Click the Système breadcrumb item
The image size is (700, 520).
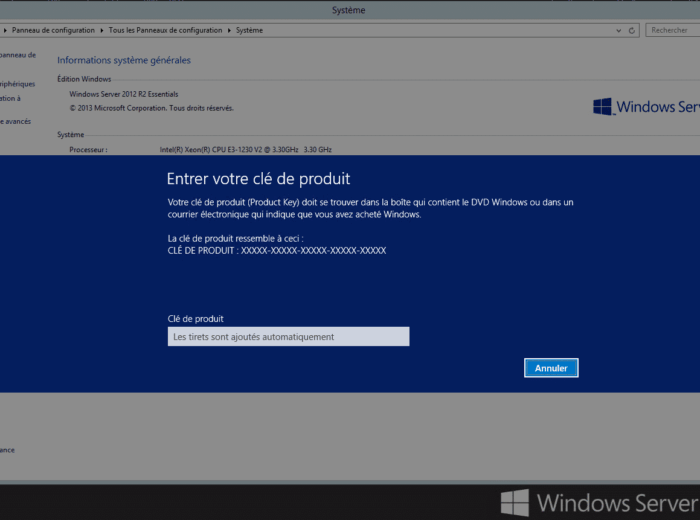249,30
